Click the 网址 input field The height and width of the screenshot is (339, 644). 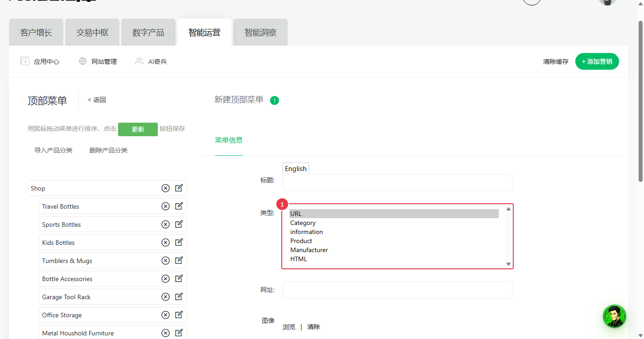click(x=398, y=290)
